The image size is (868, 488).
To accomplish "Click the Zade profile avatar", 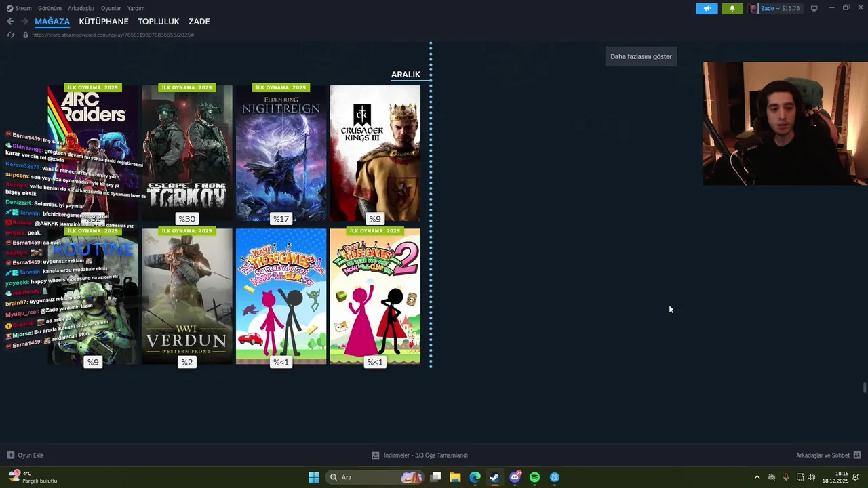I will click(x=753, y=9).
